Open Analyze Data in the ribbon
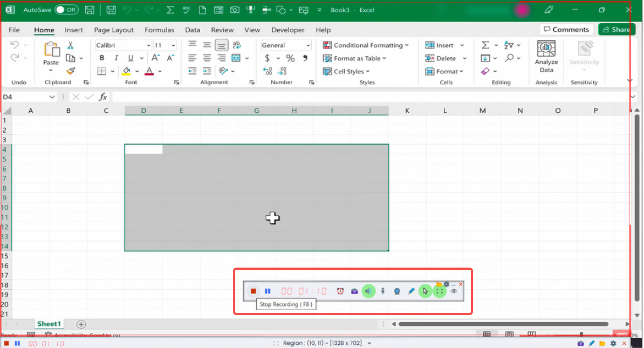 point(546,57)
